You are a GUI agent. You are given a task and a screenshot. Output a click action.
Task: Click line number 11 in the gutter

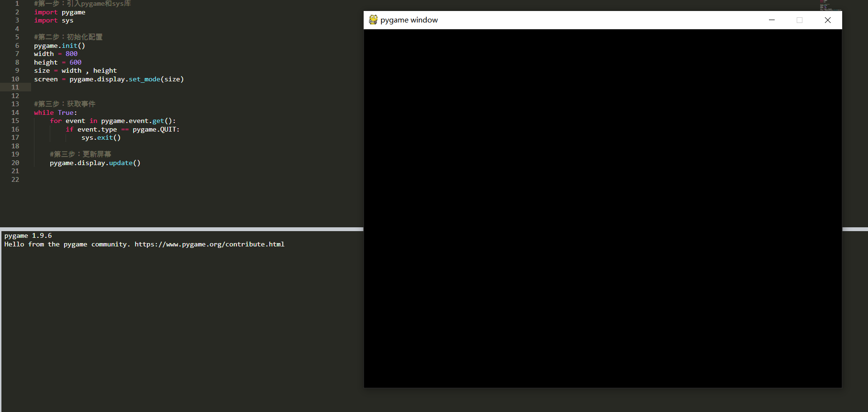pyautogui.click(x=15, y=87)
